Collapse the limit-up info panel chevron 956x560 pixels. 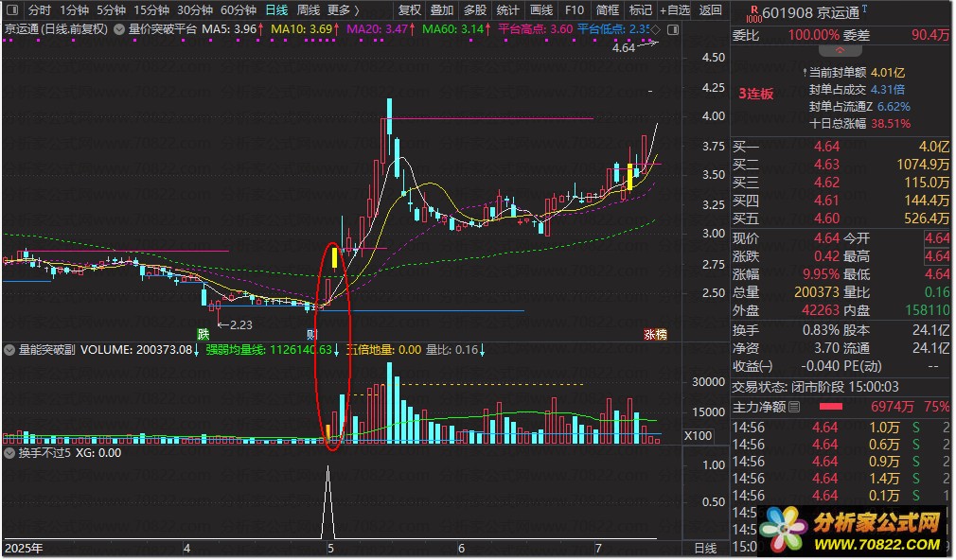click(x=839, y=50)
